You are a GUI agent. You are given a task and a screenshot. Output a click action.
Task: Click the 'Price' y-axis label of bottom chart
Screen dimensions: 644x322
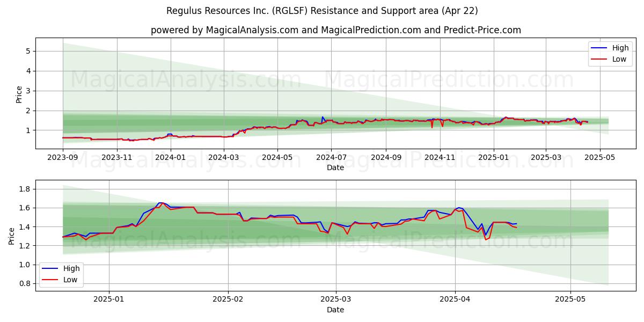point(12,236)
